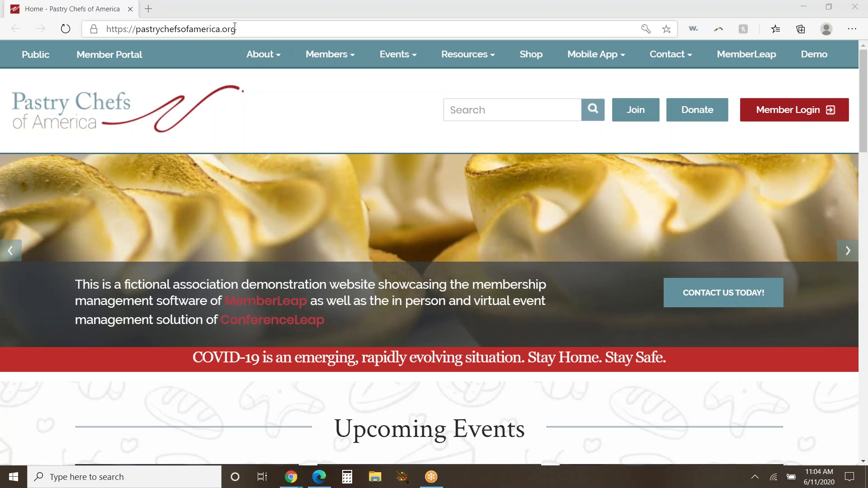The height and width of the screenshot is (488, 868).
Task: Expand the Members dropdown menu
Action: point(330,54)
